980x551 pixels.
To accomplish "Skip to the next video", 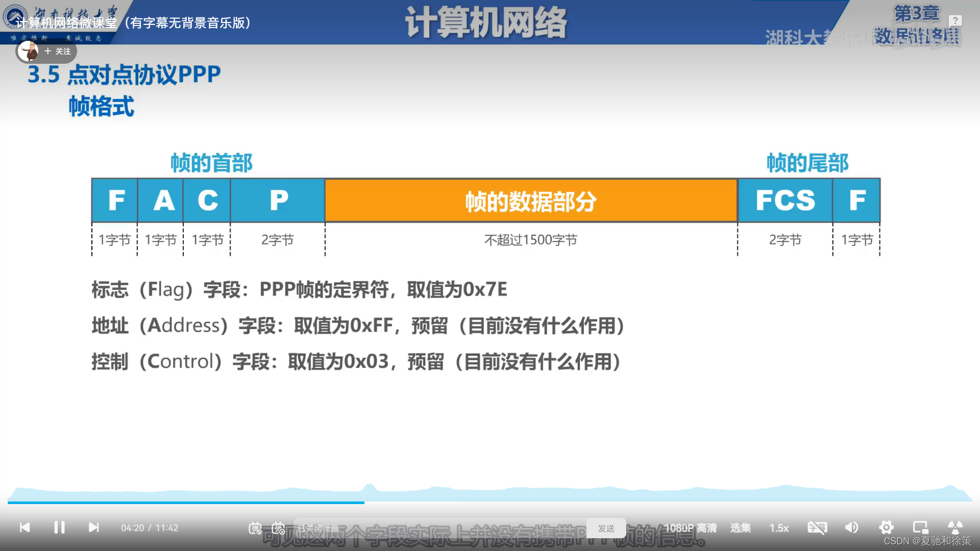I will (93, 528).
